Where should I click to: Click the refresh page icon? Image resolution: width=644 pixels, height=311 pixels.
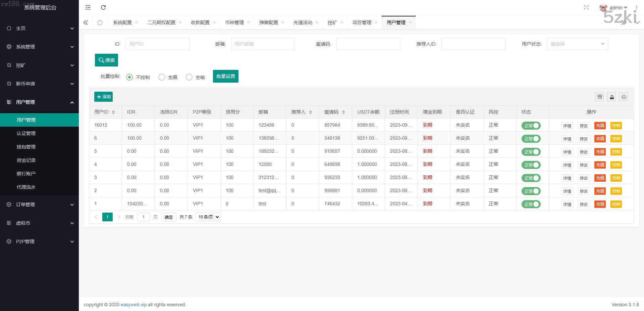(x=103, y=7)
